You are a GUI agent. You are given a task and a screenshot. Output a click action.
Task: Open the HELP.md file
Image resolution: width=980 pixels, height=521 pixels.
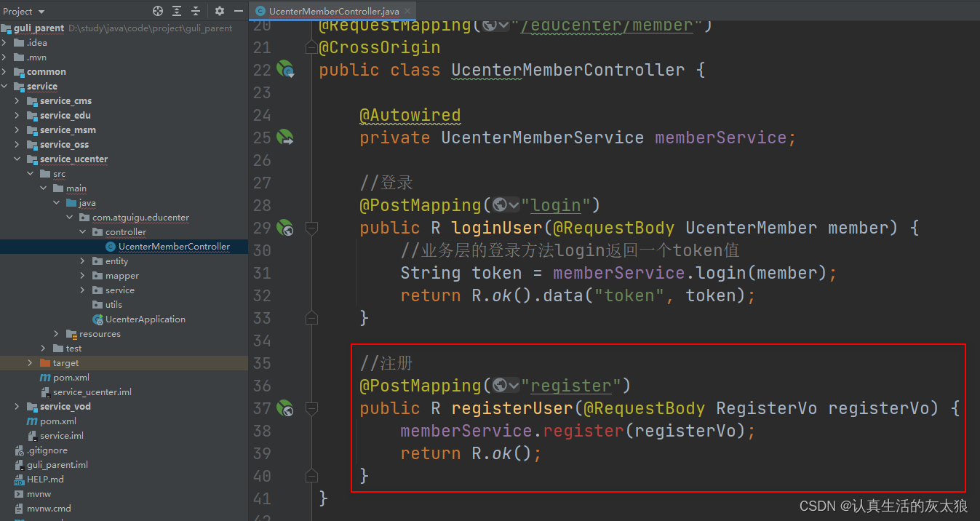(45, 480)
